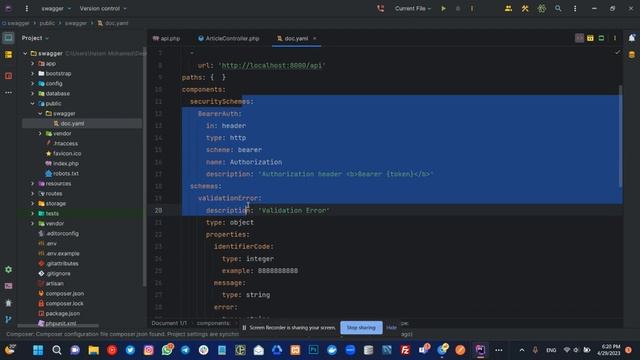Viewport: 640px width, 360px height.
Task: Click the run toolbar more actions button
Action: [472, 8]
